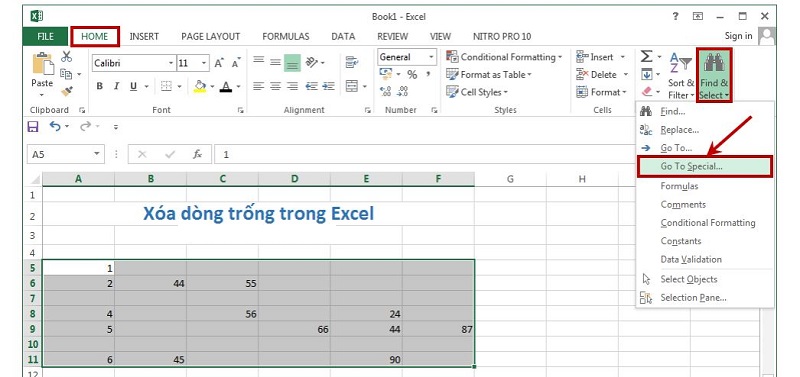Viewport: 800px width, 377px height.
Task: Open the Fill Color dropdown arrow
Action: pyautogui.click(x=212, y=87)
